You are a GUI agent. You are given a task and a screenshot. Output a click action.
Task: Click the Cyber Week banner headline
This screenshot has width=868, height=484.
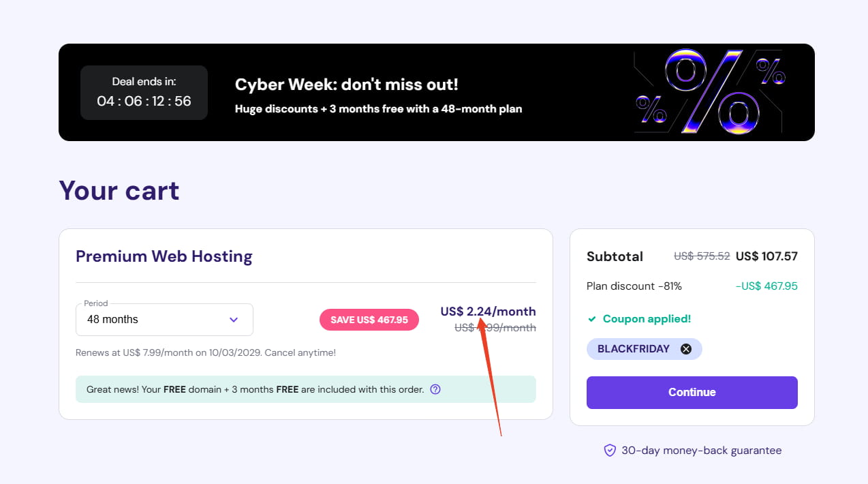[x=345, y=85]
